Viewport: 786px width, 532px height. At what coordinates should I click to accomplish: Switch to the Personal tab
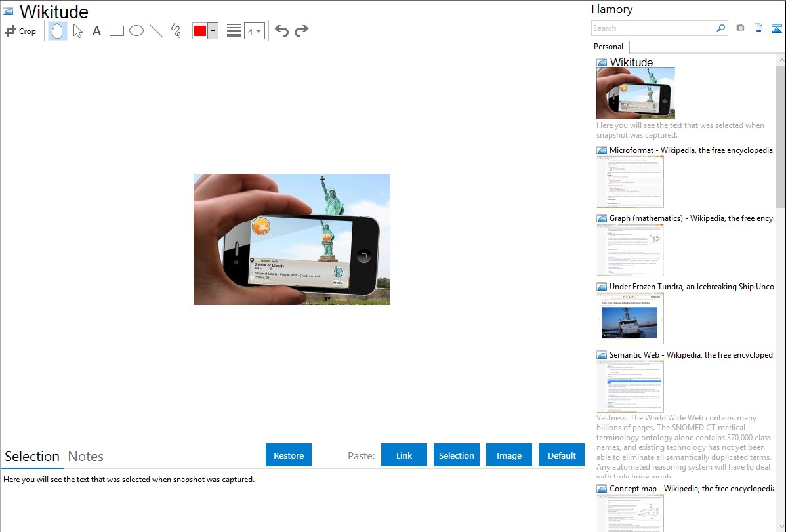[609, 47]
